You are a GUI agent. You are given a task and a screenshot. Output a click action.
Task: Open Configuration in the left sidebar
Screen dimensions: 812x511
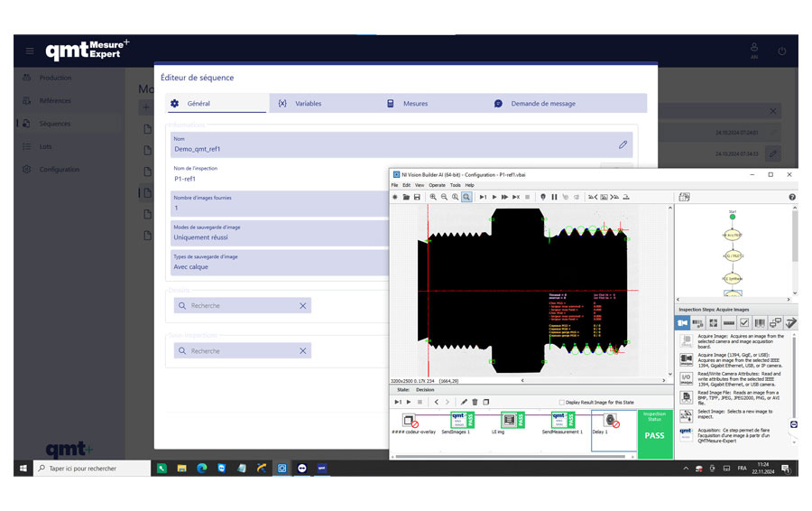[x=59, y=170]
